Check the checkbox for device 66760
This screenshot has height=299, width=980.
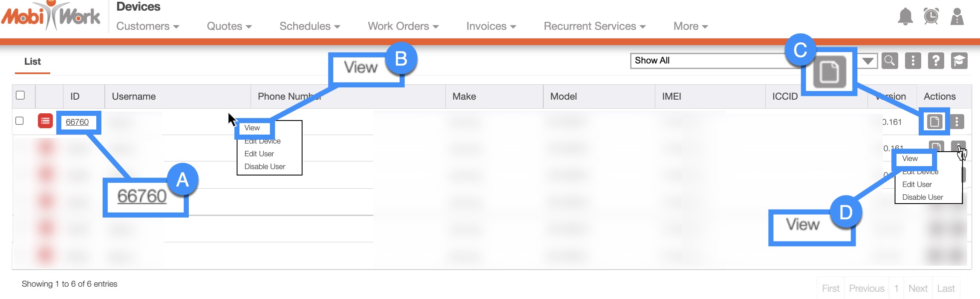click(20, 121)
